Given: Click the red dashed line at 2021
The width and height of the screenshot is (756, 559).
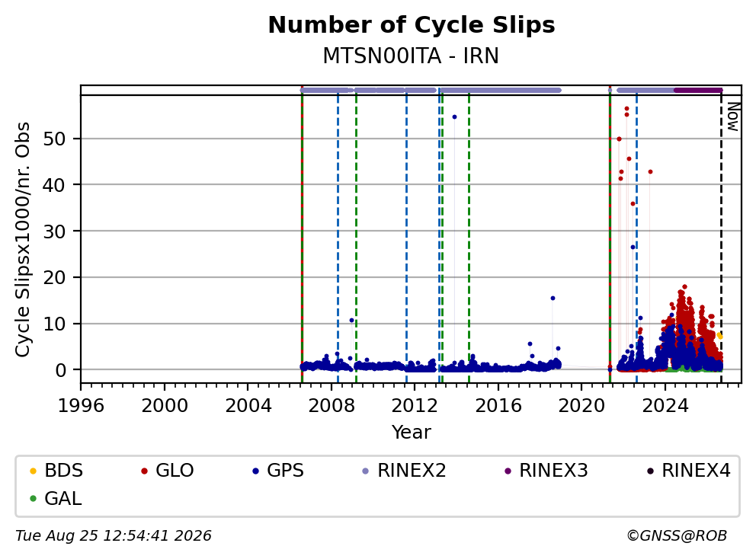Looking at the screenshot, I should point(610,232).
